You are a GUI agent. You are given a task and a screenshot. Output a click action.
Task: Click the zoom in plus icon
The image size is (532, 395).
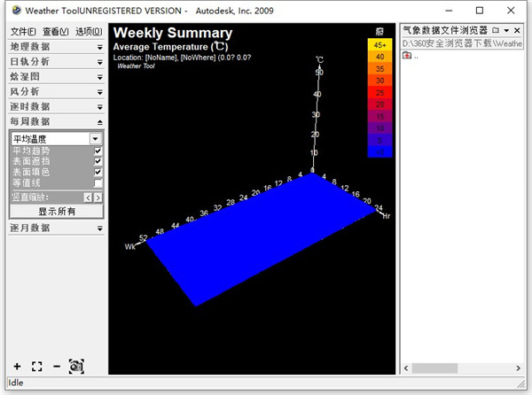[17, 366]
